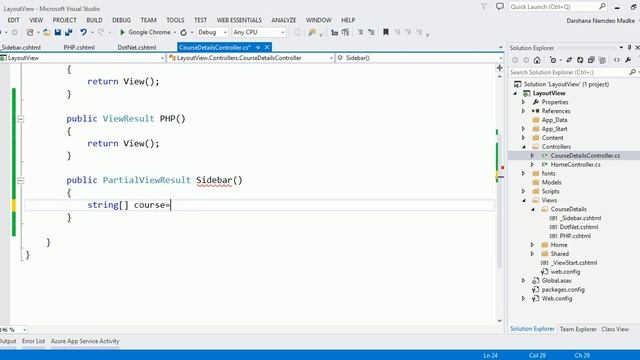
Task: Click the Save file toolbar icon
Action: 58,32
